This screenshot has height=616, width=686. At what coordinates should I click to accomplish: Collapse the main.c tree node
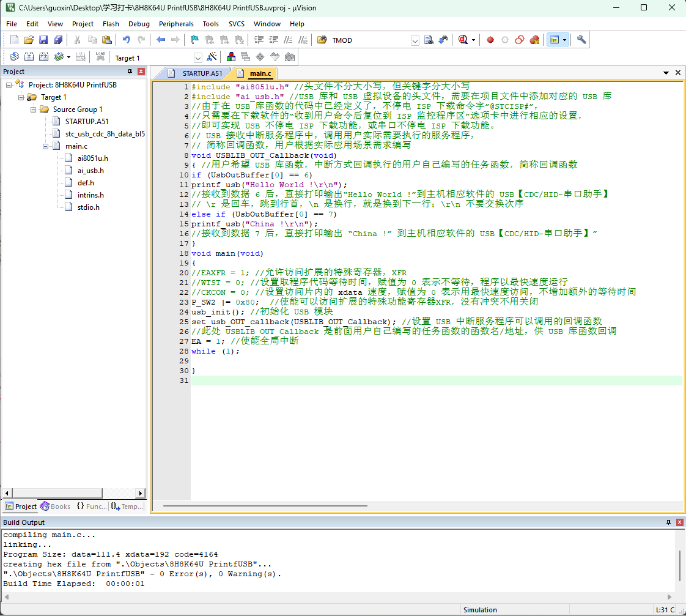(x=45, y=146)
